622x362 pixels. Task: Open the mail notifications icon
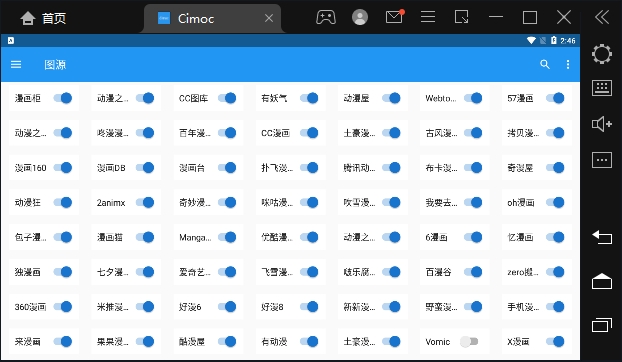pos(394,17)
